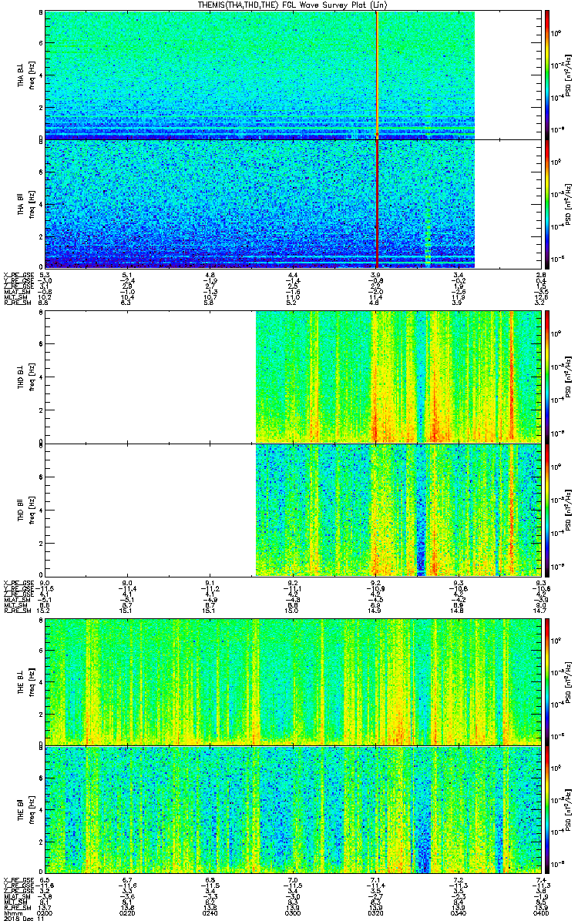Click the 0200 time tick label
Screen dimensions: 578x924
coord(45,912)
